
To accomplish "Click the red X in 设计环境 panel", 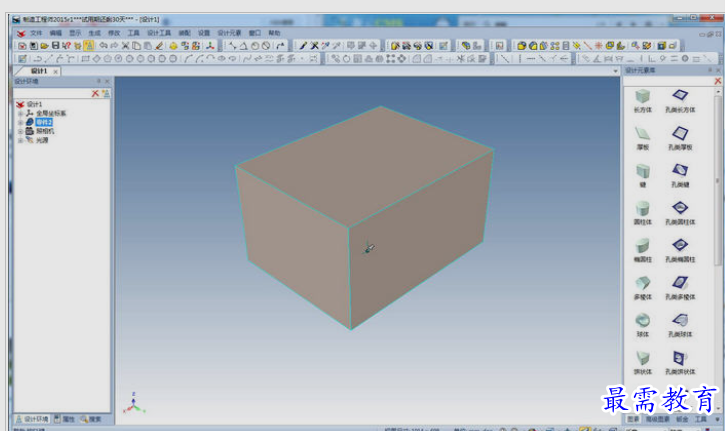I will click(96, 93).
